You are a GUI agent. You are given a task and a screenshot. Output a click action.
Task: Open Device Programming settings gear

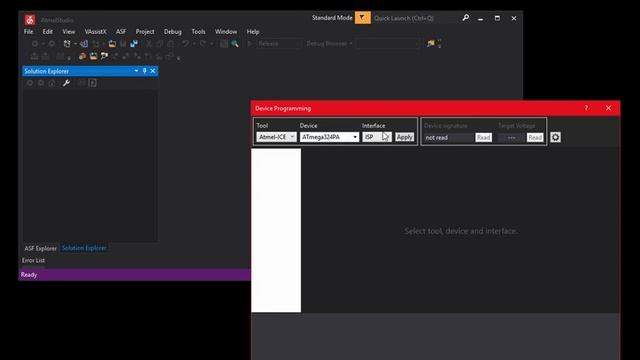(x=556, y=137)
